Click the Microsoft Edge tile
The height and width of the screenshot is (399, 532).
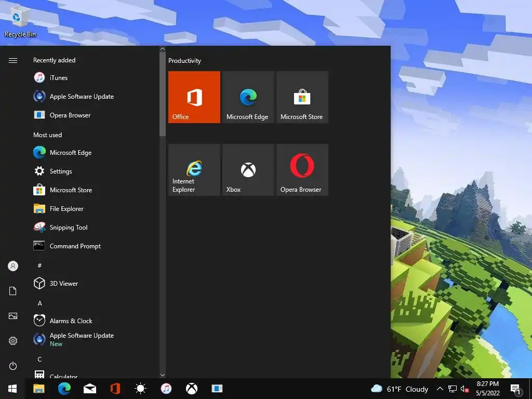(248, 97)
